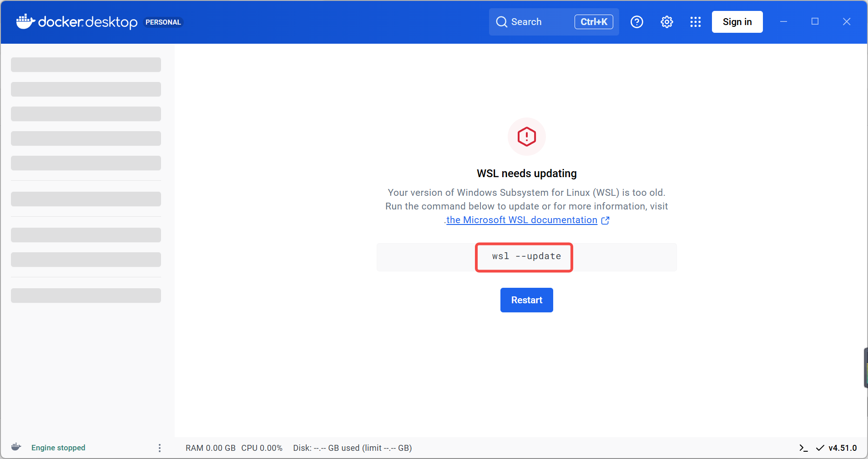Click the red warning hexagon icon
The width and height of the screenshot is (868, 459).
click(x=527, y=137)
